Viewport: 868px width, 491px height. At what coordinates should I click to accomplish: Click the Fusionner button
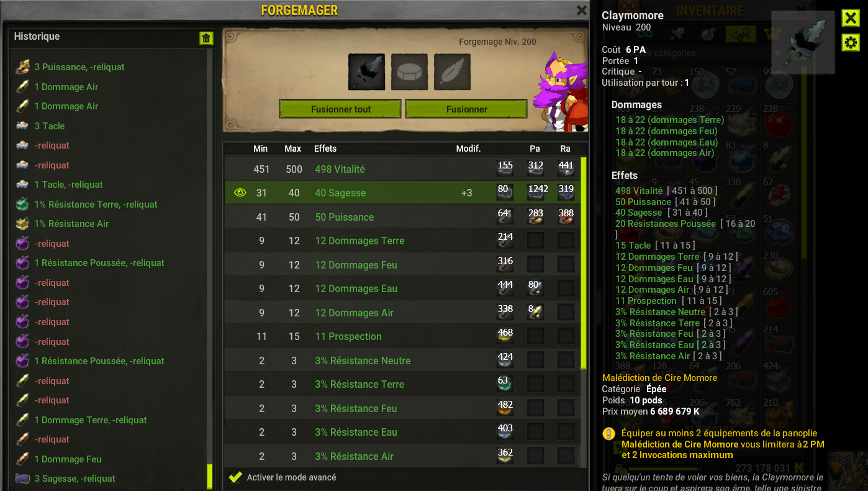[x=466, y=109]
